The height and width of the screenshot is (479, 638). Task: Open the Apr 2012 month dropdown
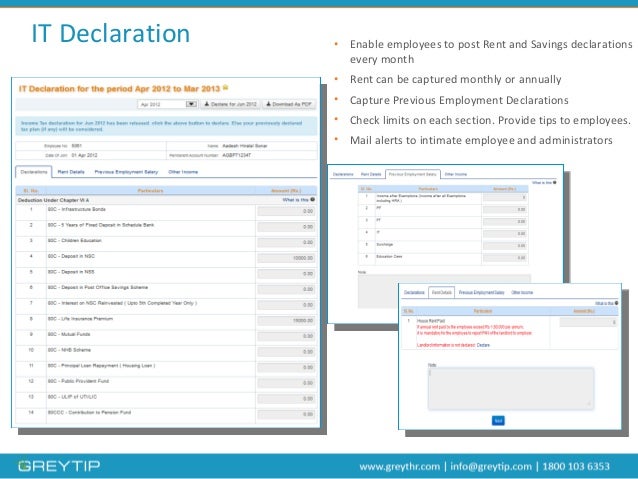click(x=168, y=104)
